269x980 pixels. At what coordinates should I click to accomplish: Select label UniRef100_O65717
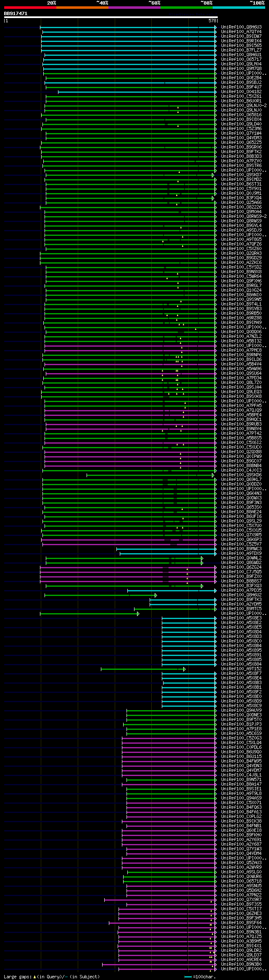[x=241, y=59]
